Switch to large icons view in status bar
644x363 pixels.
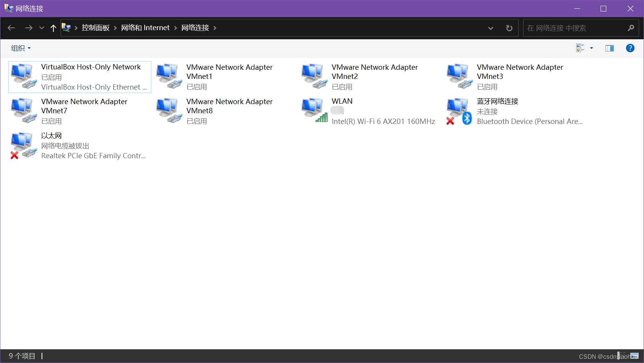point(634,356)
